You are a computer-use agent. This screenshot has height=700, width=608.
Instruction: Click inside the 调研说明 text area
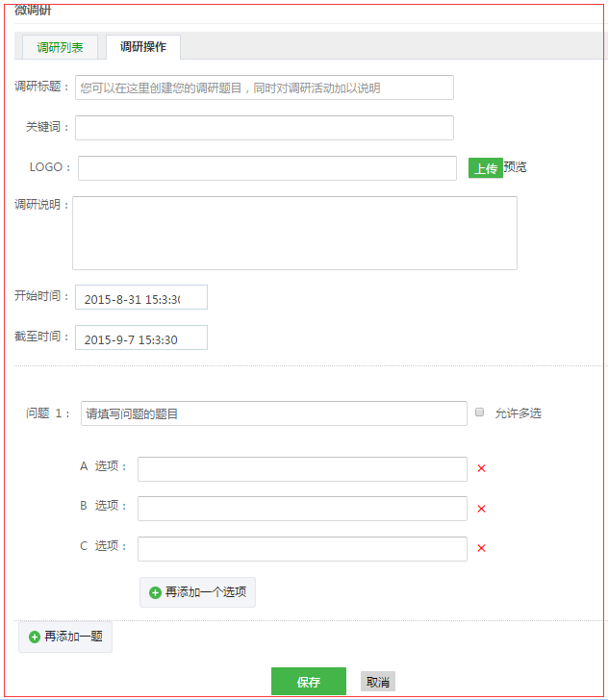point(294,233)
